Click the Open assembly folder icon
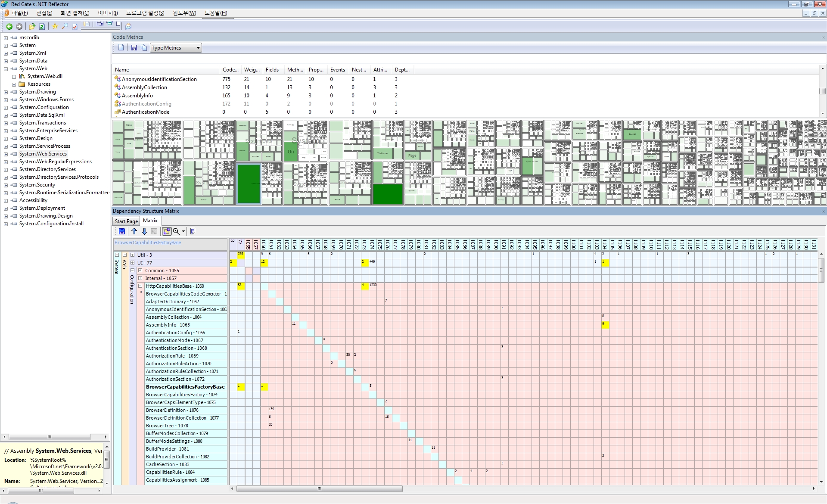 32,27
